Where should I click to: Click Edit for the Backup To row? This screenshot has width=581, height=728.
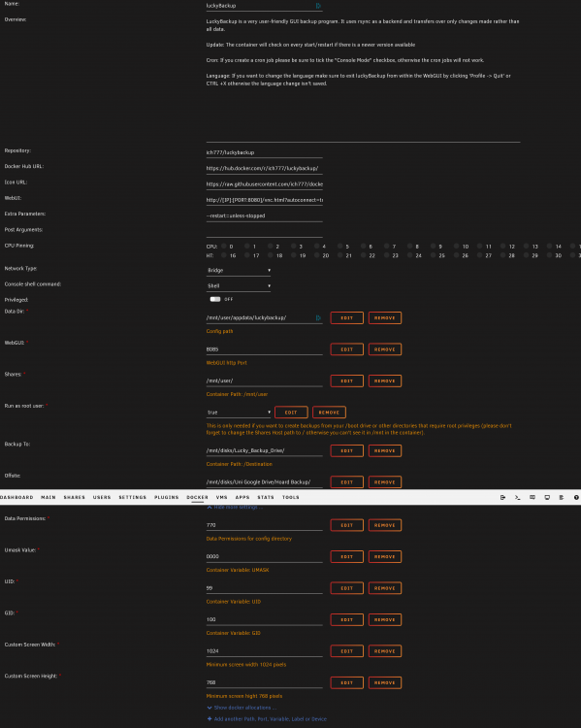click(346, 450)
